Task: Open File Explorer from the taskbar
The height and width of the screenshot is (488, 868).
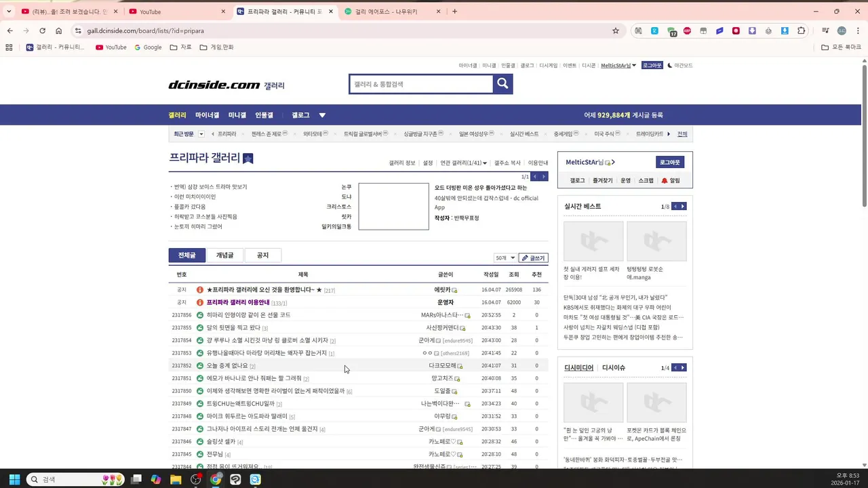Action: [176, 479]
